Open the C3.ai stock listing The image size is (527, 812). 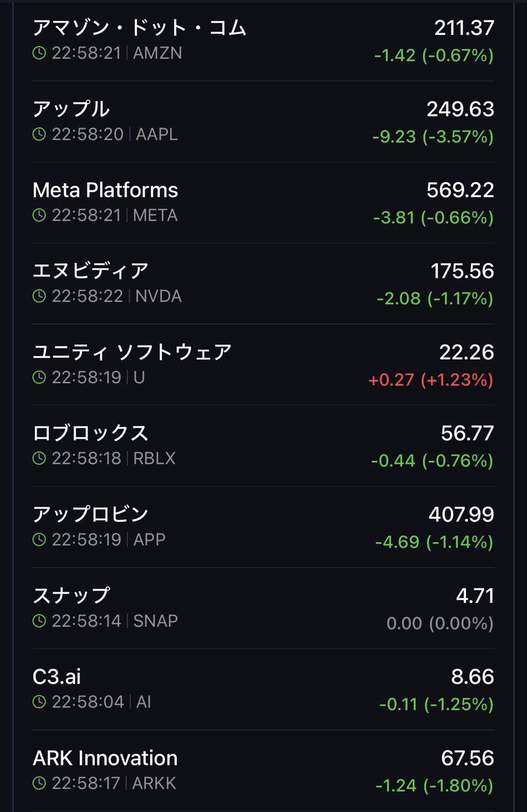(x=57, y=677)
